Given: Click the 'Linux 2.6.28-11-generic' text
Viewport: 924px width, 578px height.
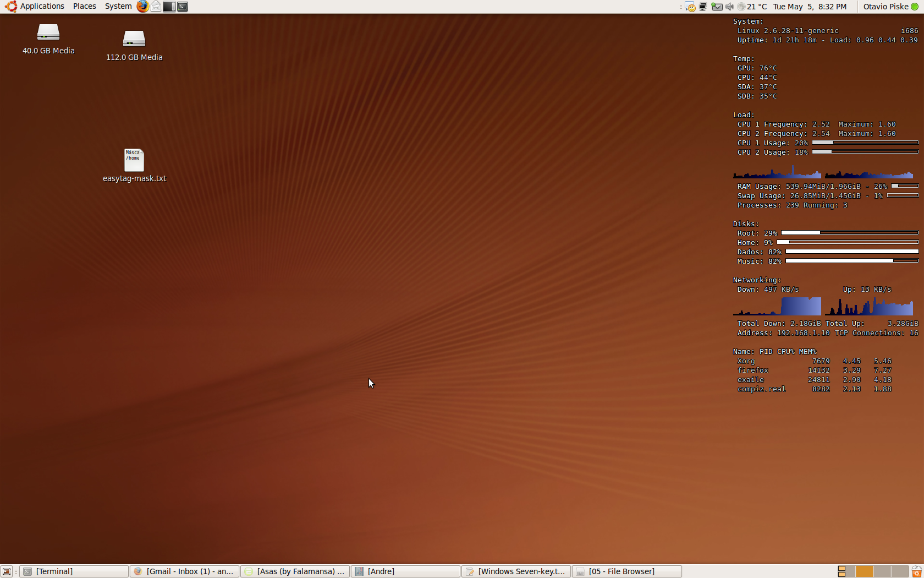Looking at the screenshot, I should pos(788,31).
